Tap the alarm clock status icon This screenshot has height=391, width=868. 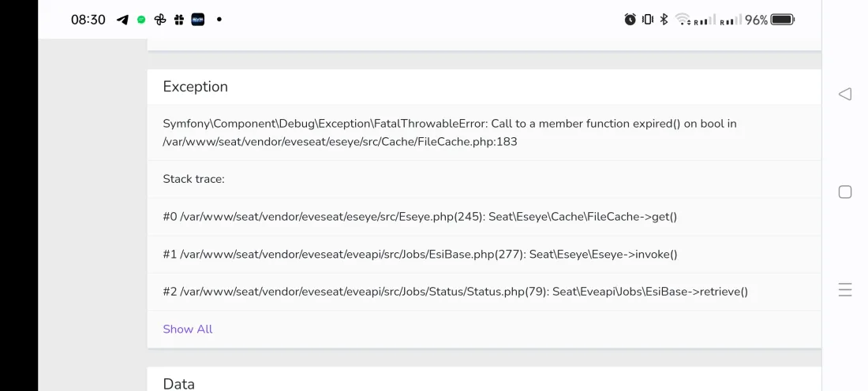[630, 20]
